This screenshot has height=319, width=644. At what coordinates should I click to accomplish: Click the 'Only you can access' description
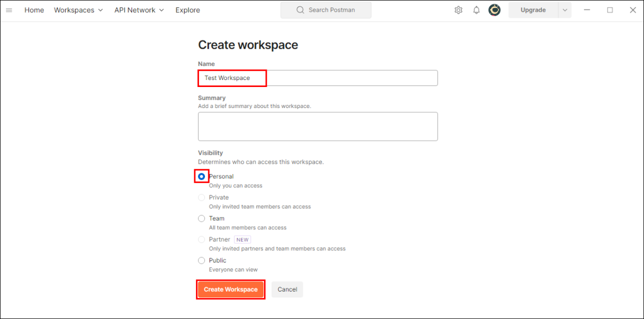point(236,186)
